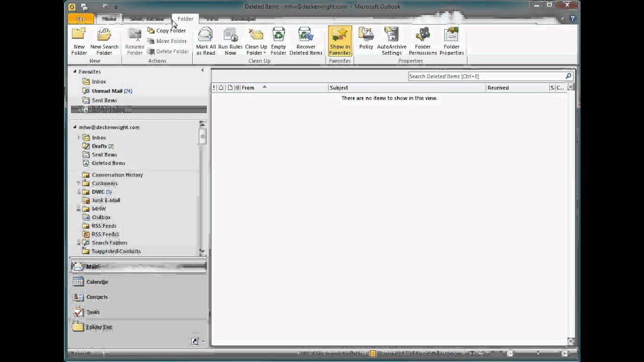644x362 pixels.
Task: Switch to Mail view
Action: (139, 267)
